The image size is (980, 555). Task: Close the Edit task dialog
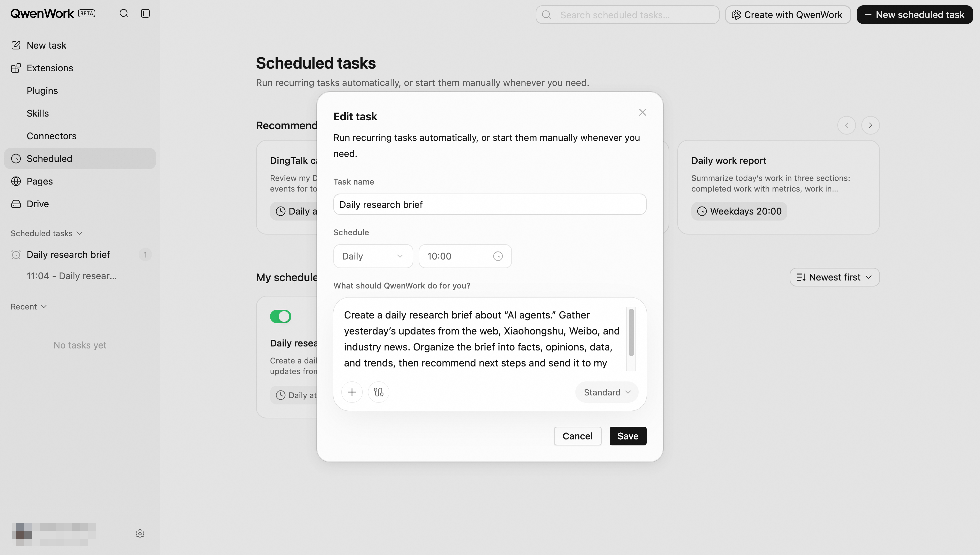[x=642, y=113]
